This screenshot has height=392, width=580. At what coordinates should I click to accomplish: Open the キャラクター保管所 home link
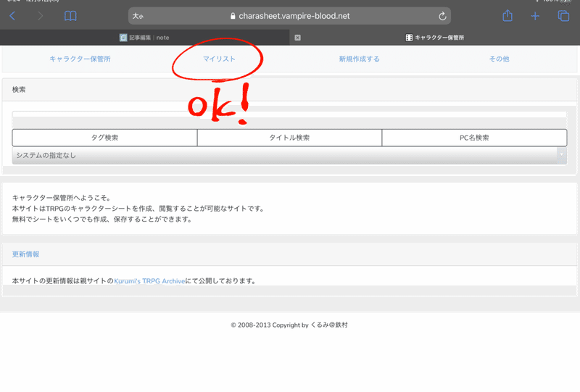pyautogui.click(x=80, y=59)
